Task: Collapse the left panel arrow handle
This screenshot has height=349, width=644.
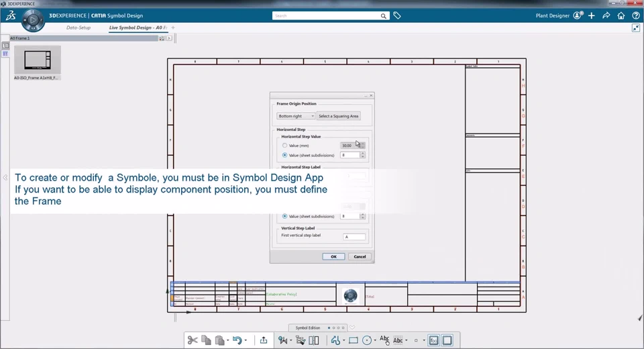Action: (5, 178)
